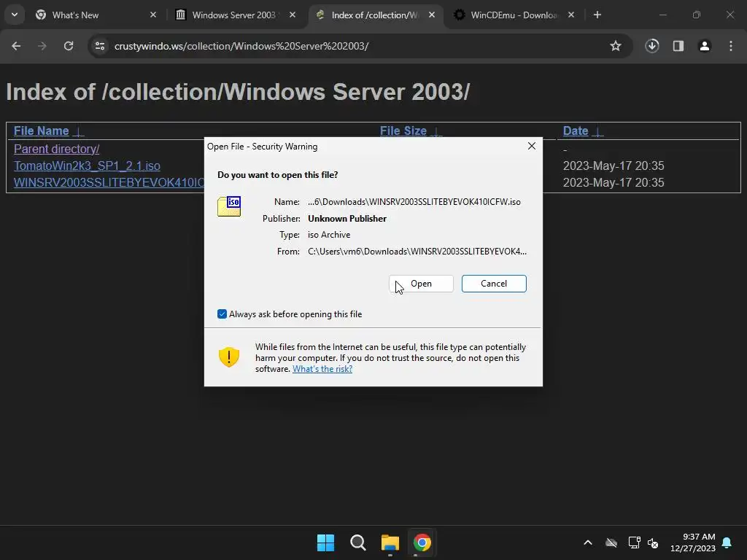Click the iso Archive type text
The image size is (747, 560).
(x=329, y=235)
